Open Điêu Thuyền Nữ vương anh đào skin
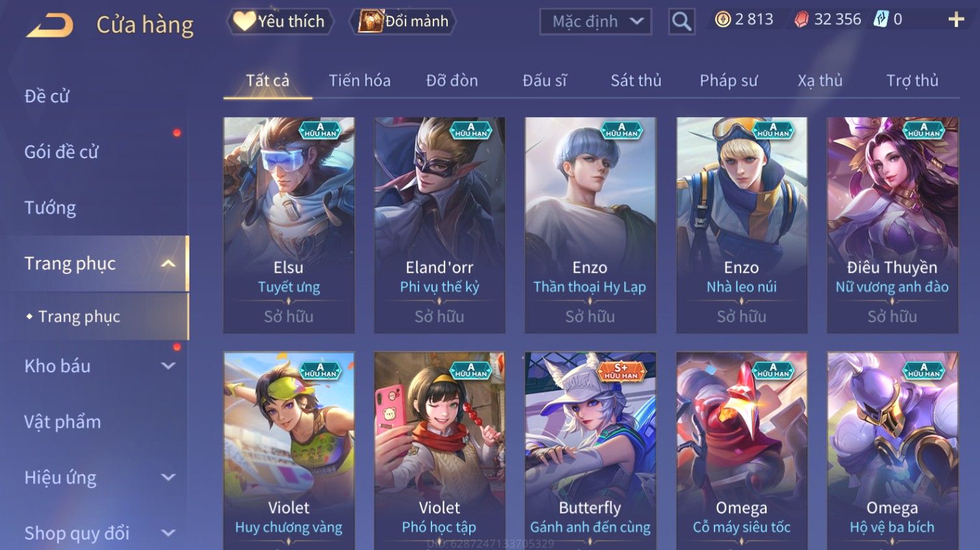Viewport: 980px width, 550px height. point(892,225)
